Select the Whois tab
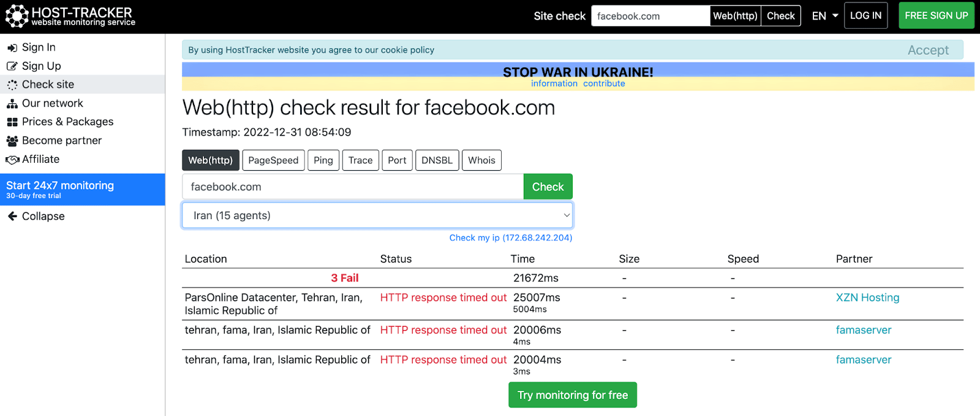This screenshot has height=416, width=980. pyautogui.click(x=481, y=160)
